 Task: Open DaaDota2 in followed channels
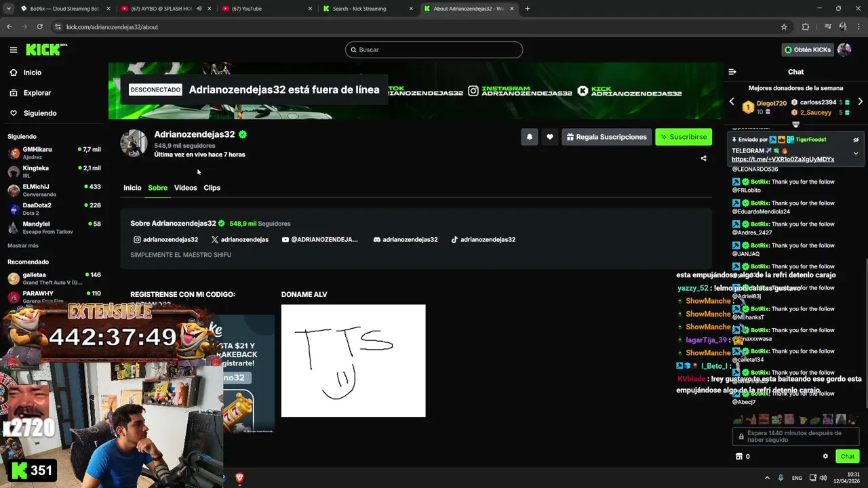[54, 208]
